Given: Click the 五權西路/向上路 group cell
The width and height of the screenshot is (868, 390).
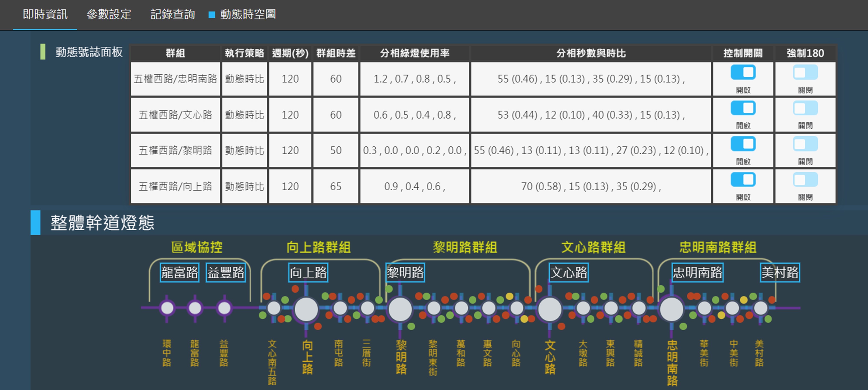Looking at the screenshot, I should coord(175,186).
